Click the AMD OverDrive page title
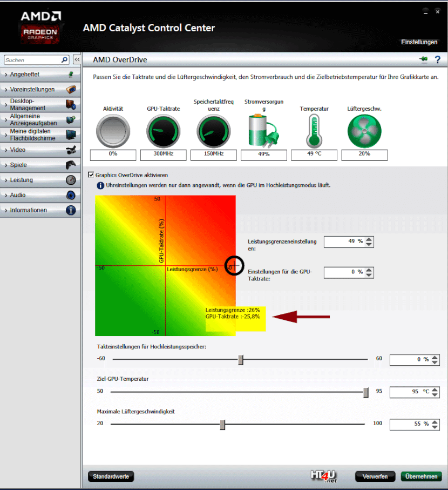This screenshot has width=448, height=490. 120,59
